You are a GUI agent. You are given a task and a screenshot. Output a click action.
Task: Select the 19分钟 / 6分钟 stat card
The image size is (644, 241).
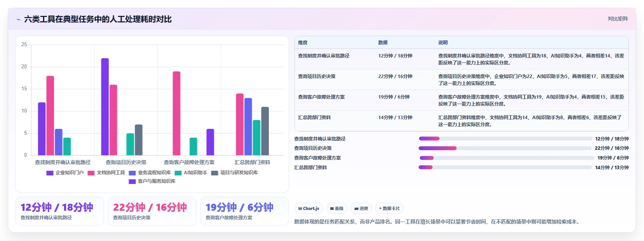[x=244, y=211]
